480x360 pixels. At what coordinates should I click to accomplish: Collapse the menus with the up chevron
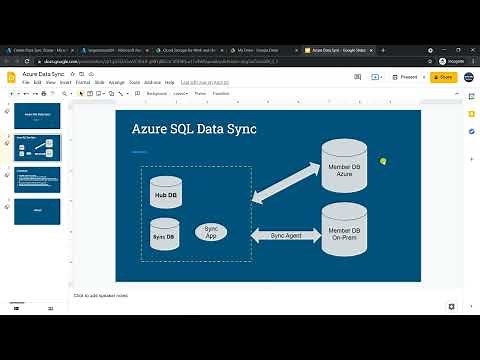pos(457,94)
